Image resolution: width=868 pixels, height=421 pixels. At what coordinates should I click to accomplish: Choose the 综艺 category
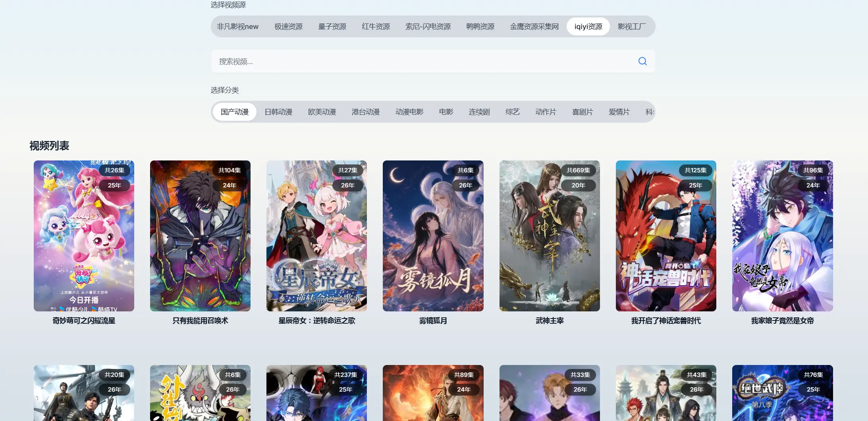(513, 112)
